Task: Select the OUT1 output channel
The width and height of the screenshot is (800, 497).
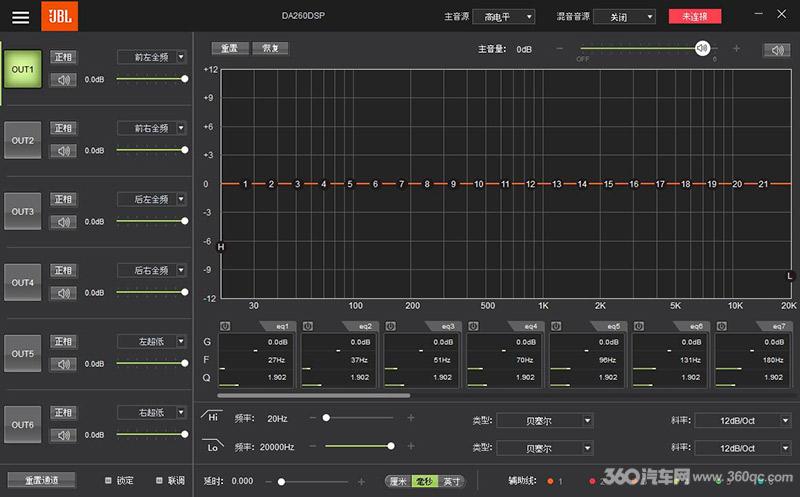Action: coord(22,69)
